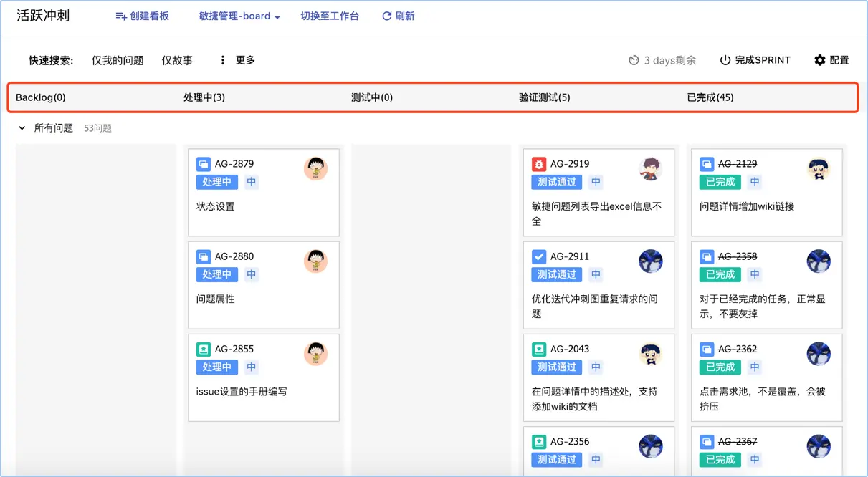Viewport: 868px width, 477px height.
Task: Click the 已完成 tag on AG-2129
Action: tap(720, 182)
